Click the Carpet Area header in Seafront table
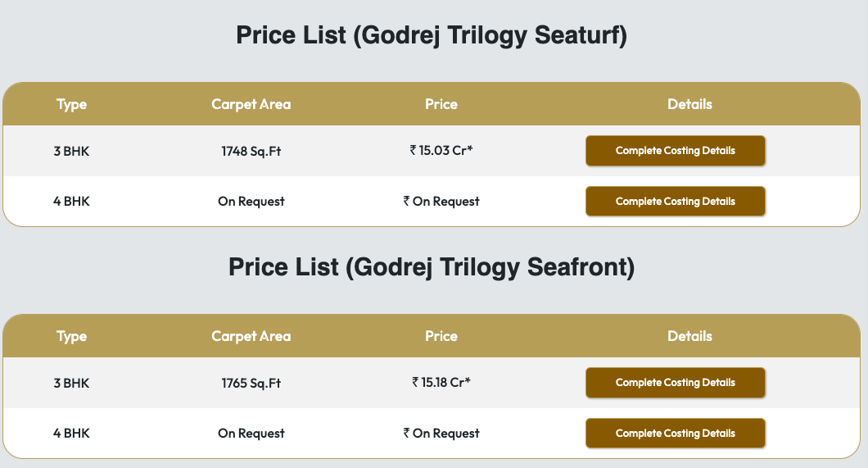 251,336
